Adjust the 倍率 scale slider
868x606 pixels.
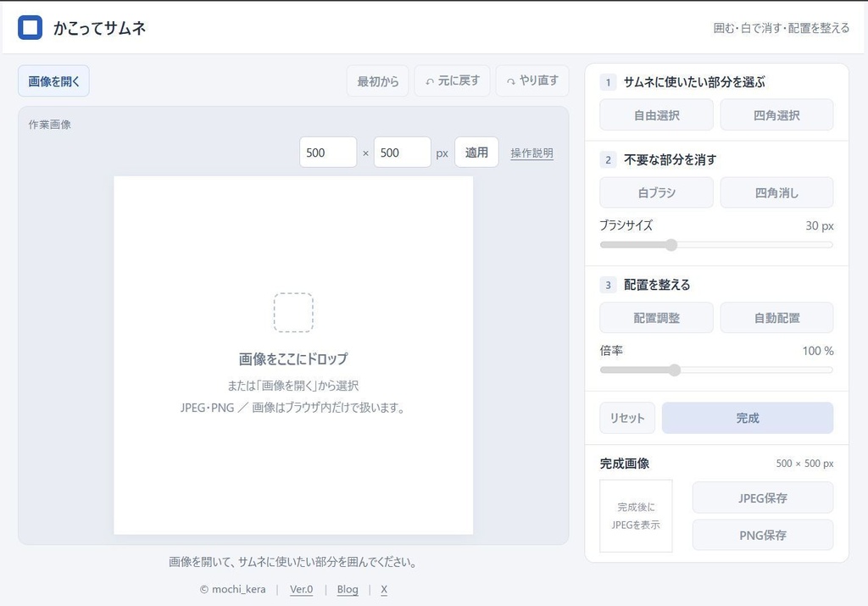pyautogui.click(x=716, y=370)
